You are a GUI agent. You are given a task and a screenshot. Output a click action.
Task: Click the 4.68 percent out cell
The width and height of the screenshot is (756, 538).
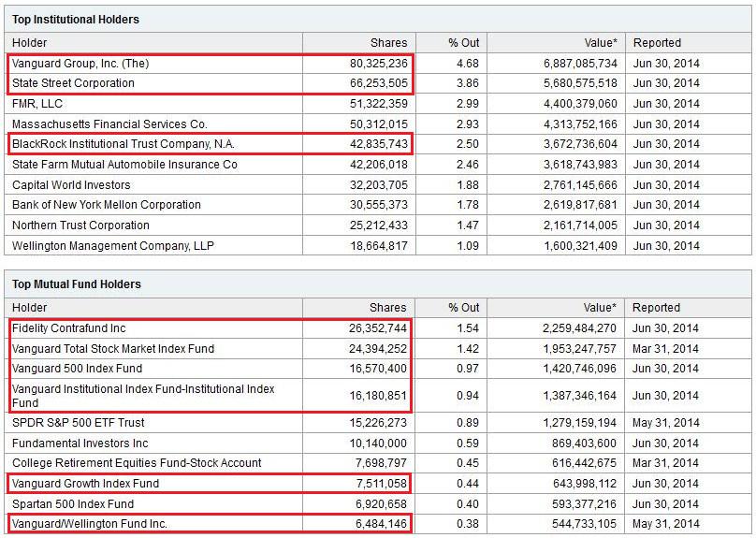click(x=468, y=63)
